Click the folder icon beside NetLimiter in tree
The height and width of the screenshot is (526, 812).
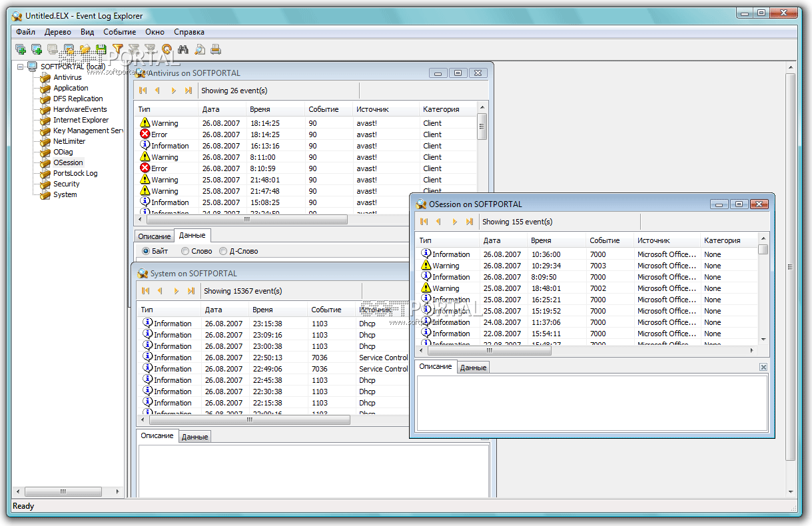pos(45,141)
